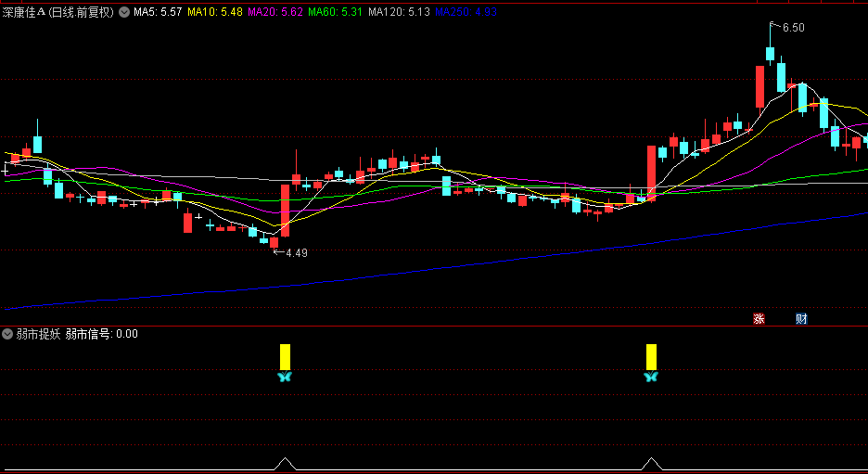
Task: Click the second butterfly signal icon
Action: [651, 378]
